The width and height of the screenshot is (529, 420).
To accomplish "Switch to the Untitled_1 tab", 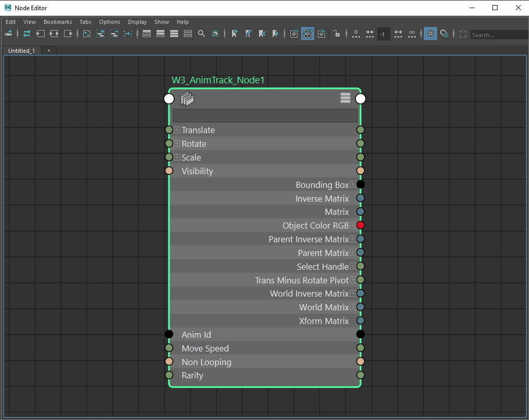I will [x=21, y=51].
